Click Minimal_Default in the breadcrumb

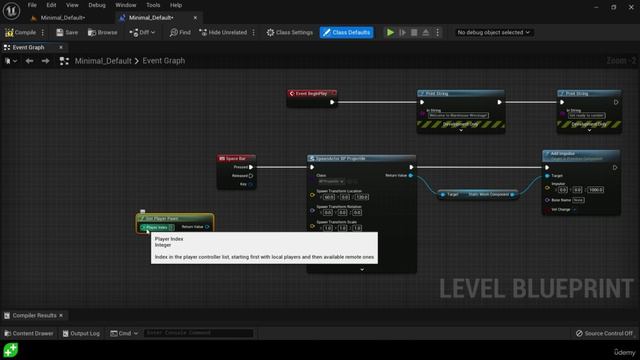[103, 61]
